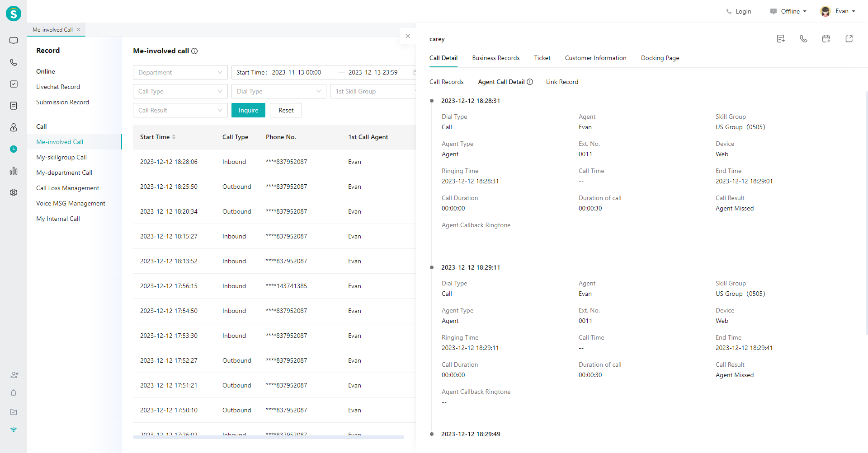868x453 pixels.
Task: Click the calendar-add icon in carey panel
Action: [826, 39]
